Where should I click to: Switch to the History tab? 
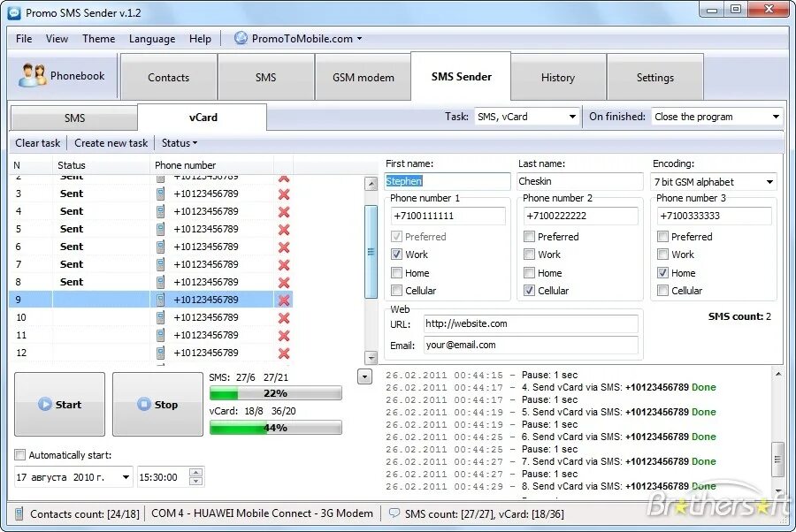click(558, 78)
